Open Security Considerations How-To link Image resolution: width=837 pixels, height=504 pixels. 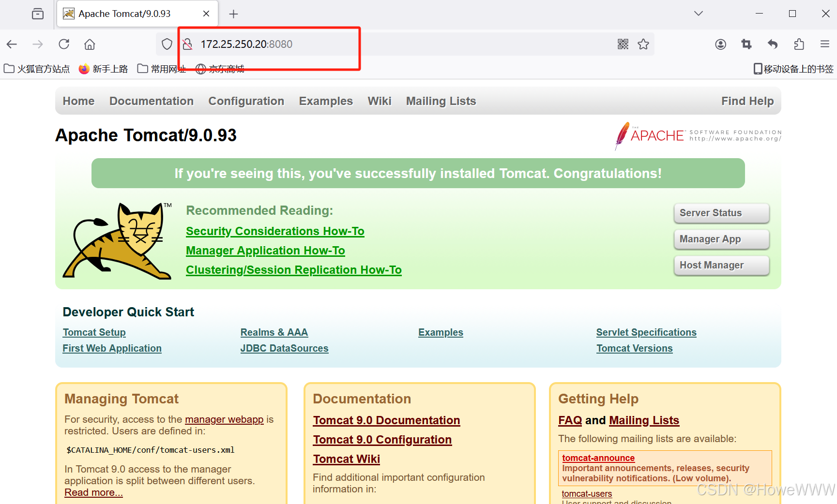point(275,231)
